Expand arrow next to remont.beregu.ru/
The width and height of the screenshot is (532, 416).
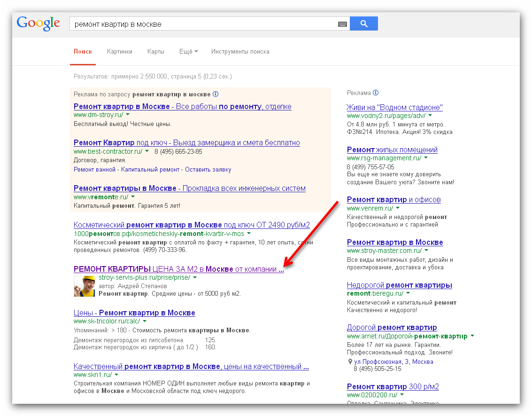(x=408, y=293)
